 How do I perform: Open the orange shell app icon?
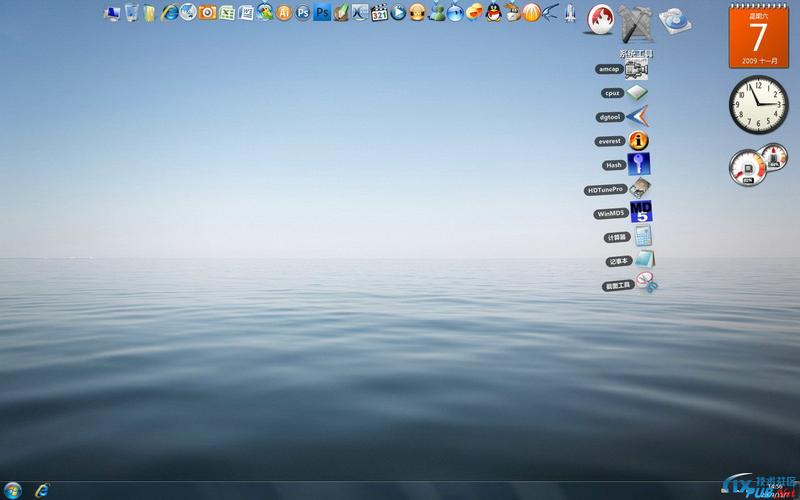(532, 12)
